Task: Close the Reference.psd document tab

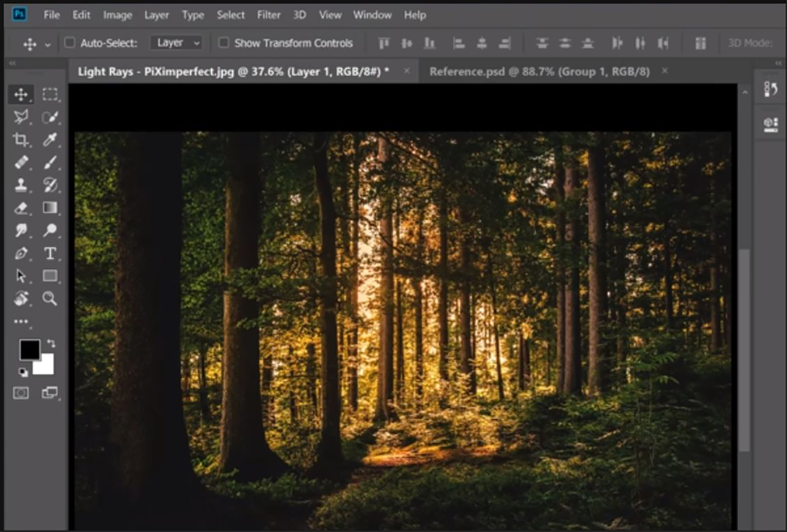Action: click(x=665, y=71)
